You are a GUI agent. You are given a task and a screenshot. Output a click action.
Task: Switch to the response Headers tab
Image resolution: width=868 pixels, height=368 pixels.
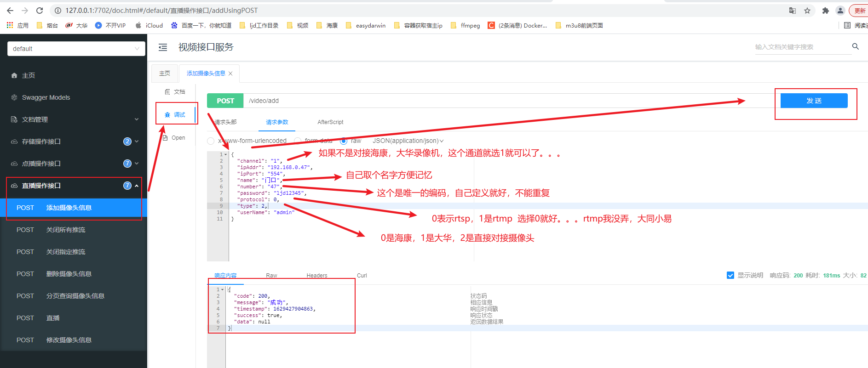click(x=317, y=276)
